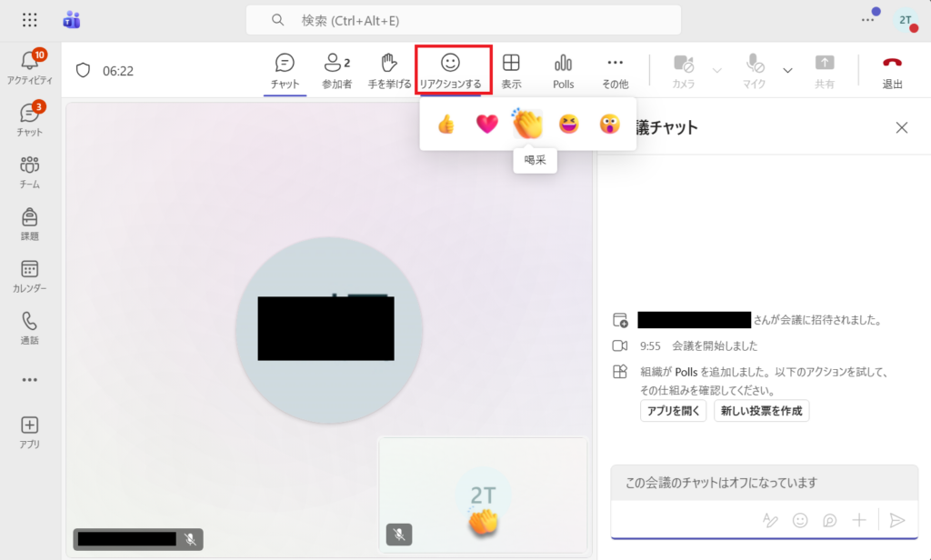This screenshot has width=931, height=560.
Task: Send the thumbs up reaction
Action: click(x=445, y=125)
